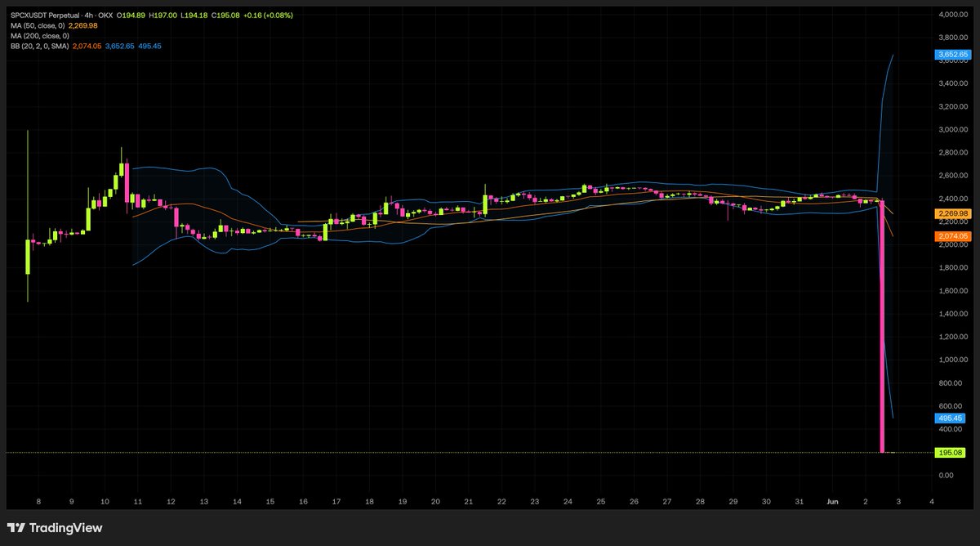Click the 195.08 current price label
The width and height of the screenshot is (980, 546).
coord(950,452)
